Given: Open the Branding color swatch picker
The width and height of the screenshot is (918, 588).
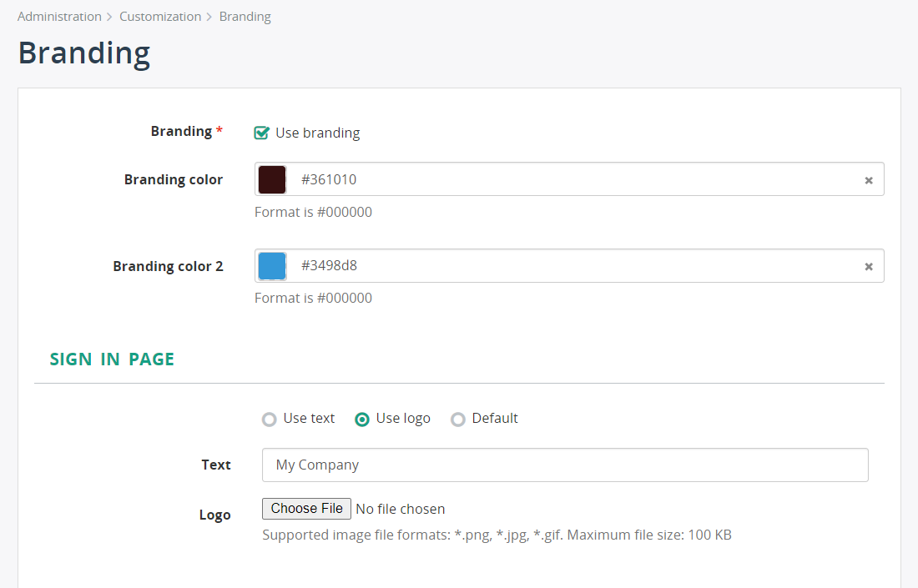Looking at the screenshot, I should 272,179.
